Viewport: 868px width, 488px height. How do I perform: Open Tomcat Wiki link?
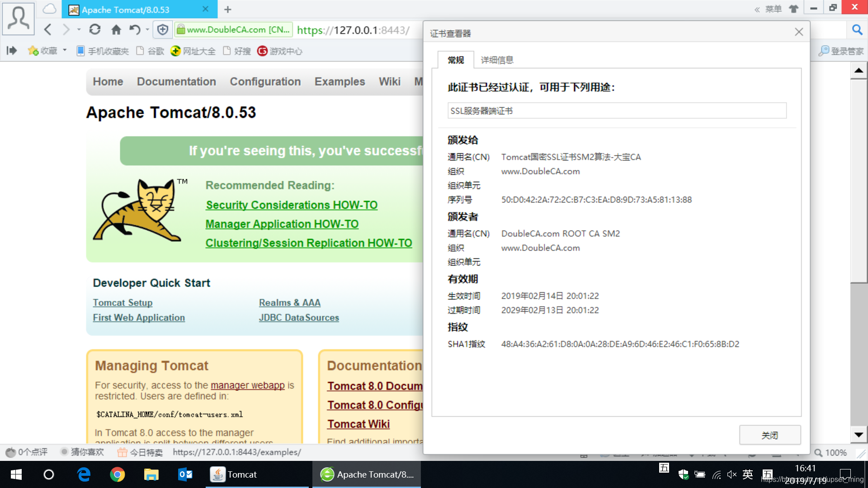(359, 424)
